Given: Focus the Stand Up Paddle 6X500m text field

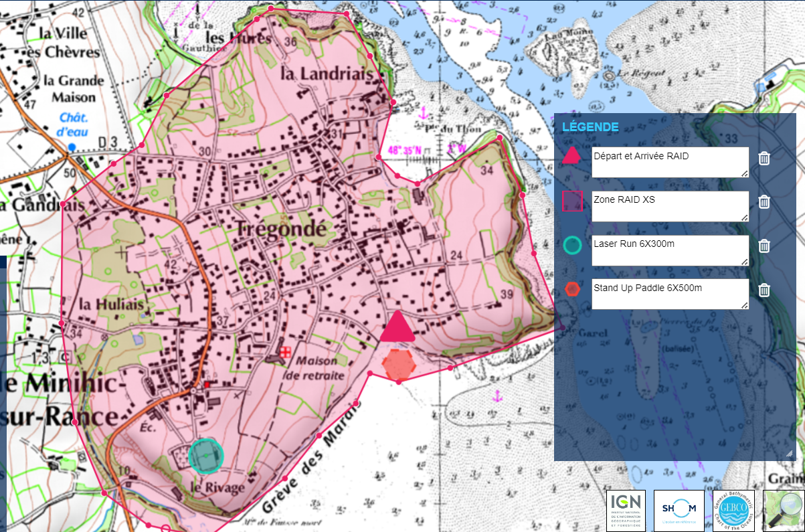Looking at the screenshot, I should click(669, 294).
